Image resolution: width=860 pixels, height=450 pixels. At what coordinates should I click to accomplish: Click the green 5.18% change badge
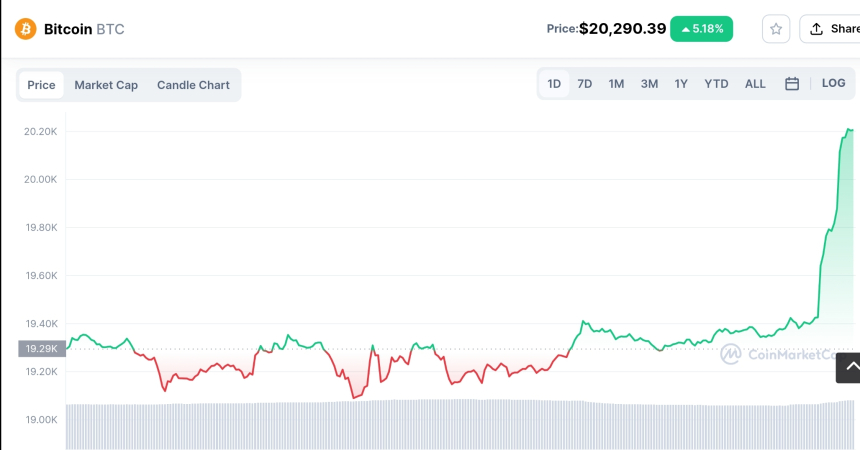click(702, 29)
